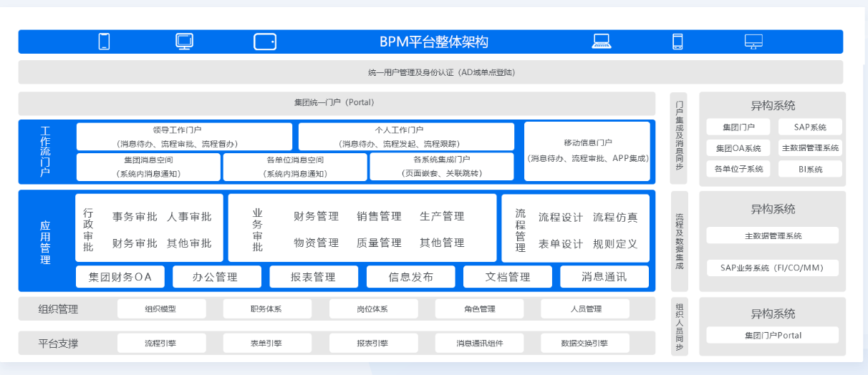Screen dimensions: 868x375
Task: Click the monitor icon left of title
Action: pyautogui.click(x=185, y=42)
